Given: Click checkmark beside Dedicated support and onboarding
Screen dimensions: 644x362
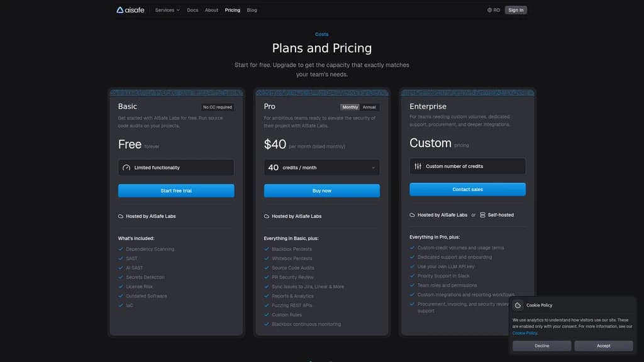Looking at the screenshot, I should (412, 257).
